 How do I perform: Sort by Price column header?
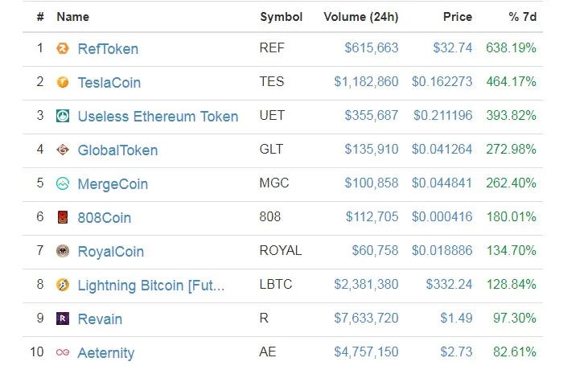tap(458, 17)
